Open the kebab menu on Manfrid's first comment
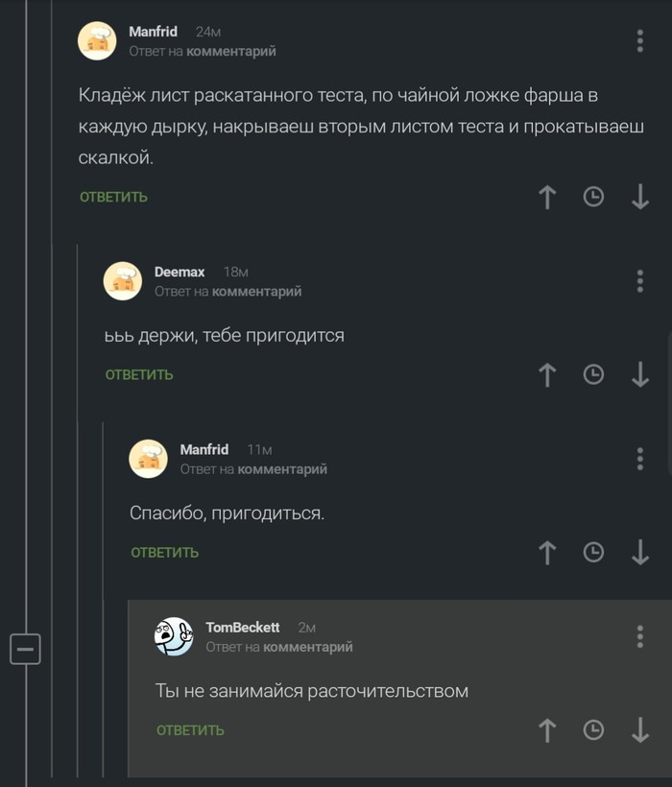Image resolution: width=672 pixels, height=787 pixels. 639,40
